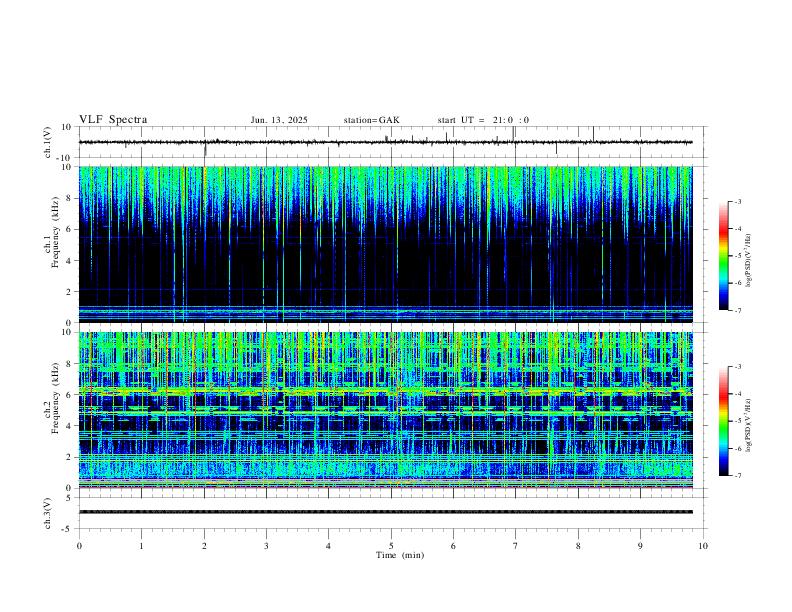Click the ch.1 'Frequency (kHz)' axis label

pyautogui.click(x=55, y=232)
